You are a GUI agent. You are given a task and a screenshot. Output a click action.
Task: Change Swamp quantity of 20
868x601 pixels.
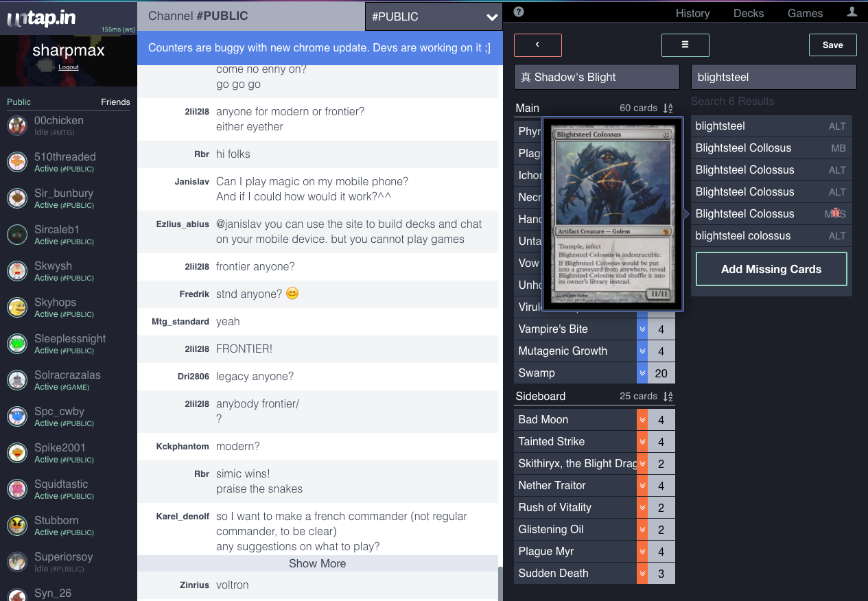(661, 373)
